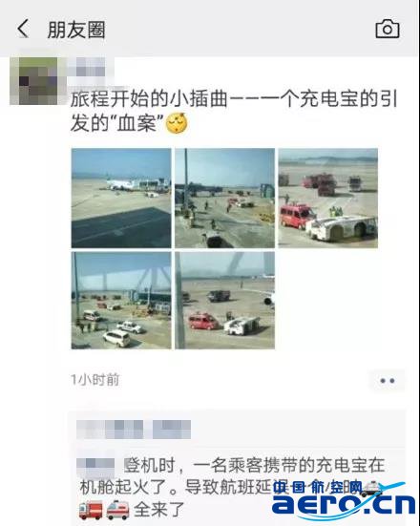Open third photo with red fire trucks
Viewport: 420px width, 526px height.
[x=328, y=198]
